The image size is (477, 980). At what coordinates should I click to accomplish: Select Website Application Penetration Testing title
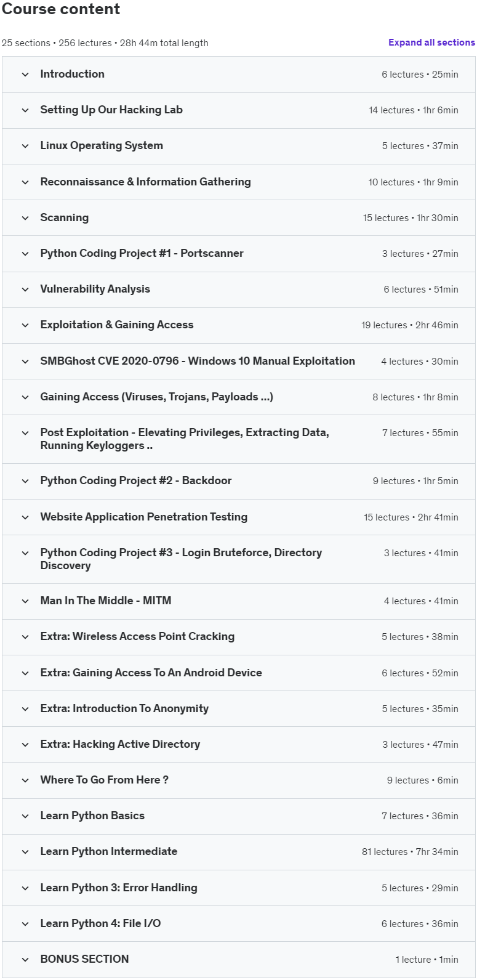click(x=144, y=517)
